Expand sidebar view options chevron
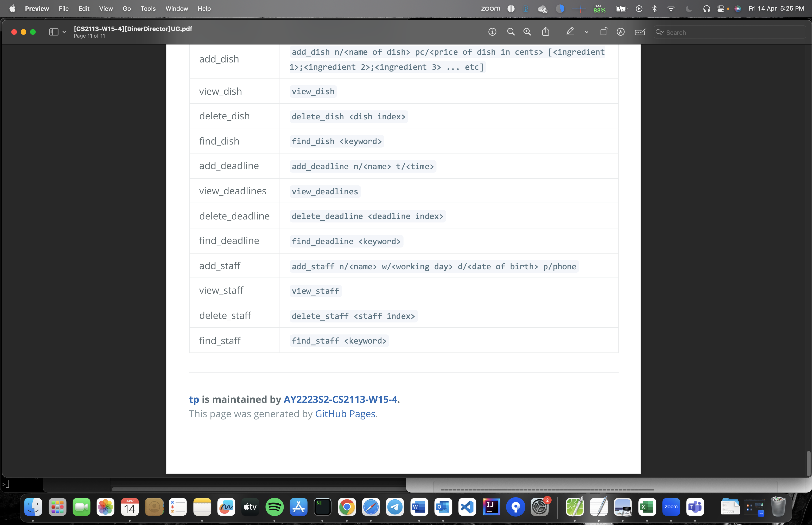The image size is (812, 525). click(64, 32)
